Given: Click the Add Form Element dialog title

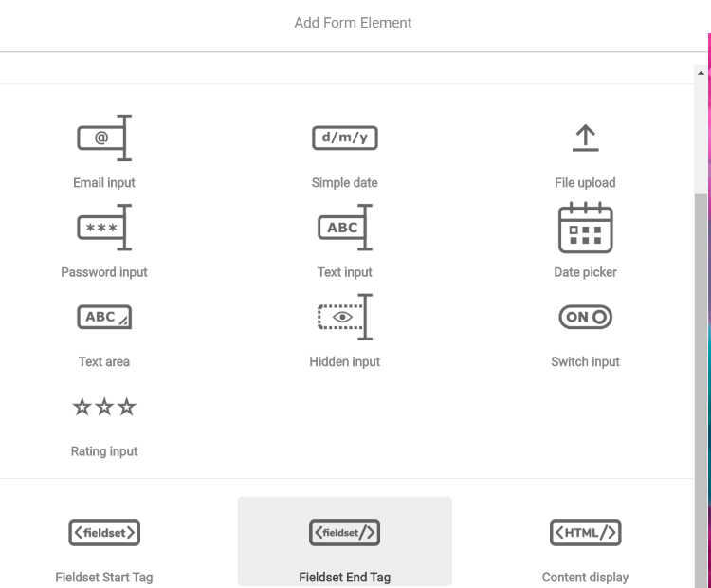Looking at the screenshot, I should [353, 23].
